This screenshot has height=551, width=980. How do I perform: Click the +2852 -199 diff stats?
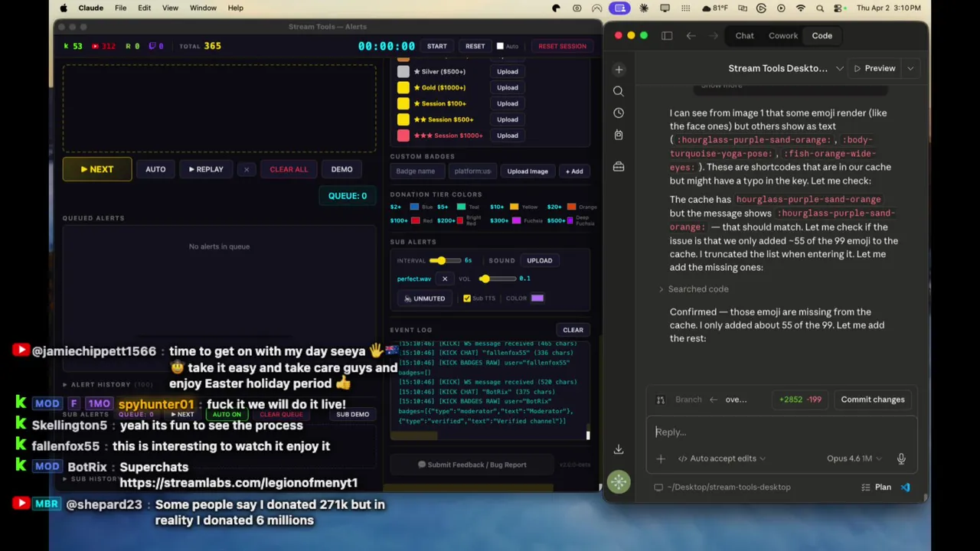coord(800,399)
